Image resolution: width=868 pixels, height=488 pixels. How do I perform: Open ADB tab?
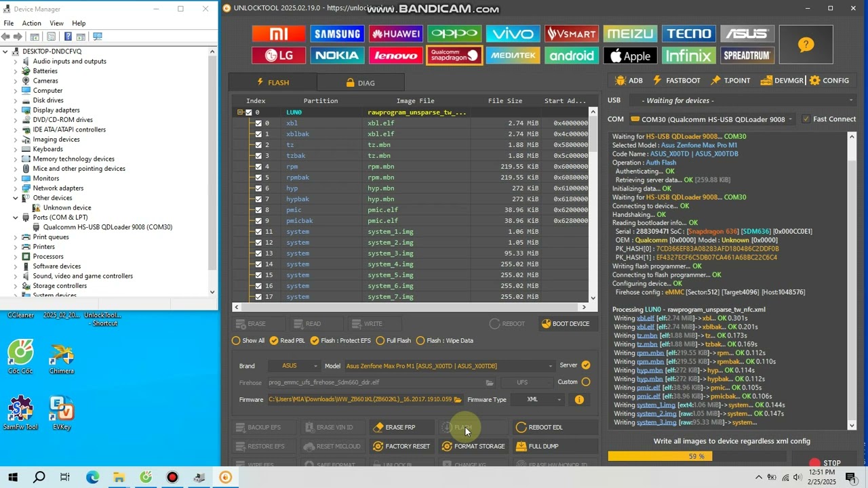pos(629,81)
